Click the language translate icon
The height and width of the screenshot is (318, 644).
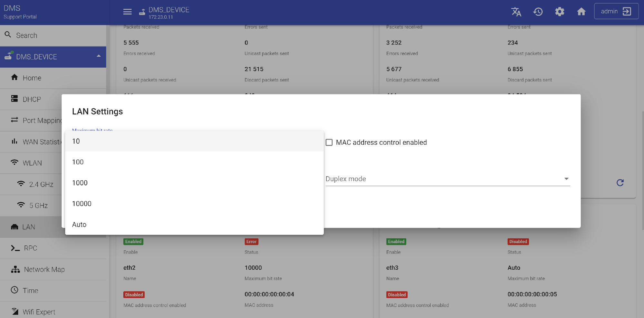click(516, 12)
